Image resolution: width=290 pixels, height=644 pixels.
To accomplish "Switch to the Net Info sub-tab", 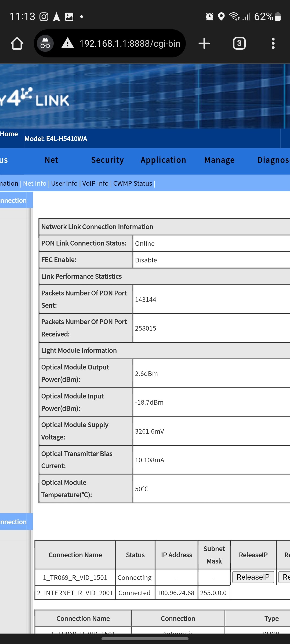I will coord(35,184).
